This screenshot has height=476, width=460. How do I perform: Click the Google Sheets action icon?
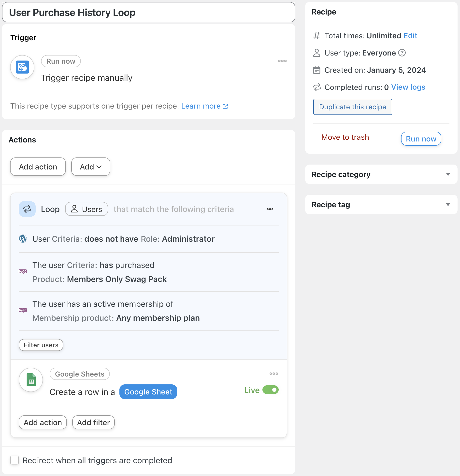click(31, 380)
